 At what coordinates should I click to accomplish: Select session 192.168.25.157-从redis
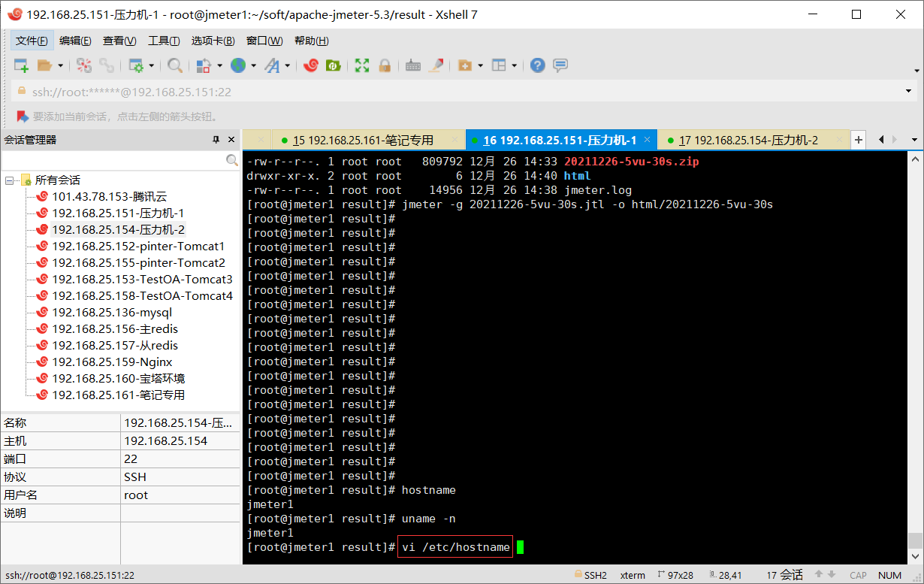tap(115, 346)
